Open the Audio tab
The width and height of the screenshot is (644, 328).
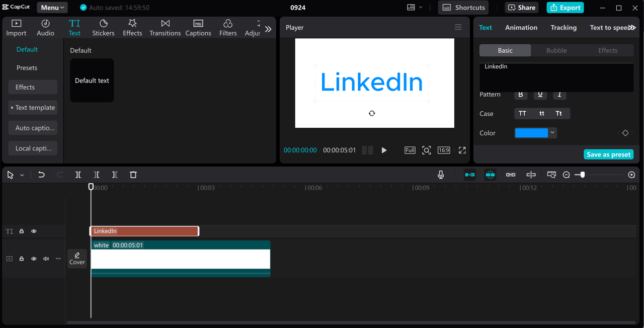[45, 28]
